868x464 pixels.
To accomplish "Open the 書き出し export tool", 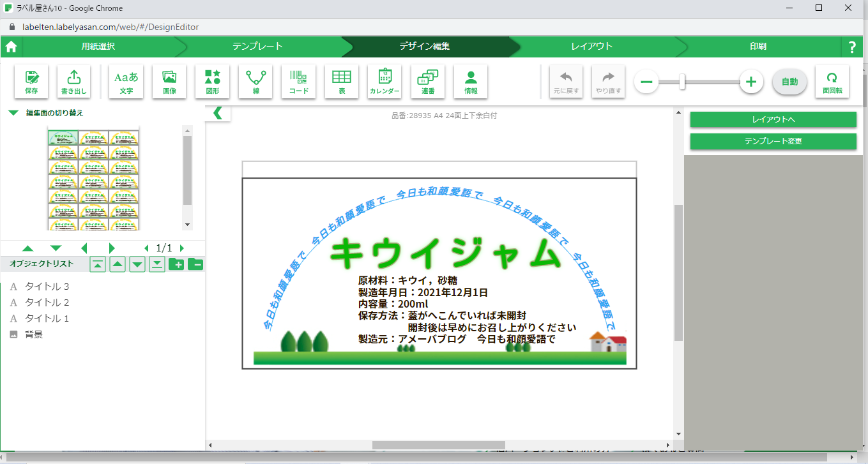I will [x=74, y=82].
